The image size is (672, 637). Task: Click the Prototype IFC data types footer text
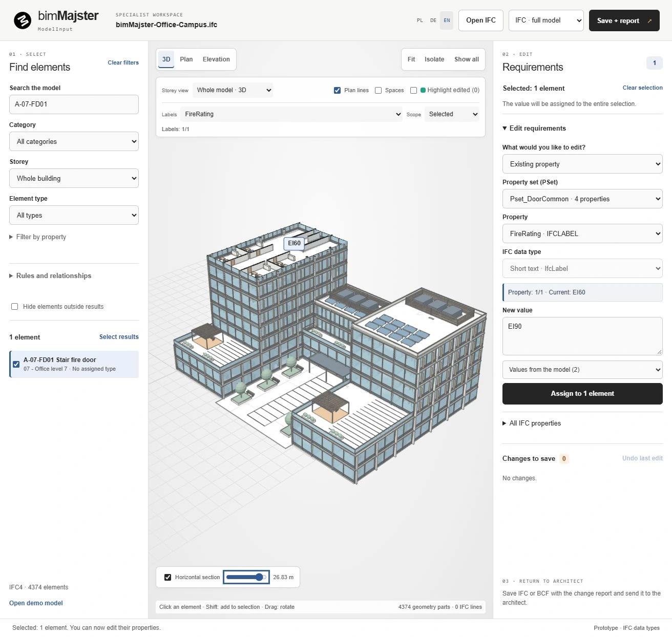tap(626, 628)
